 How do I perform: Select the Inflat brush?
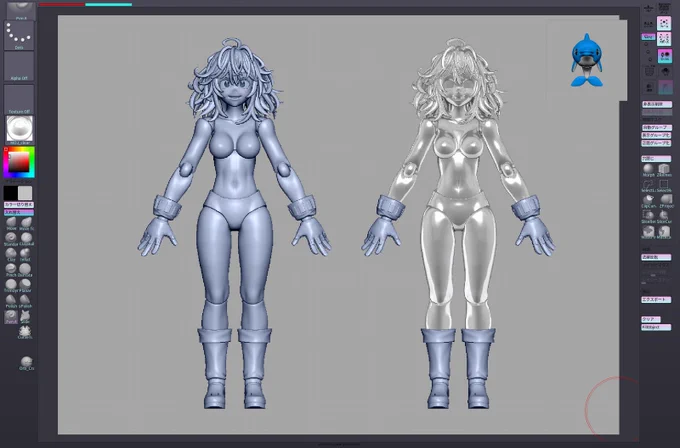[26, 254]
